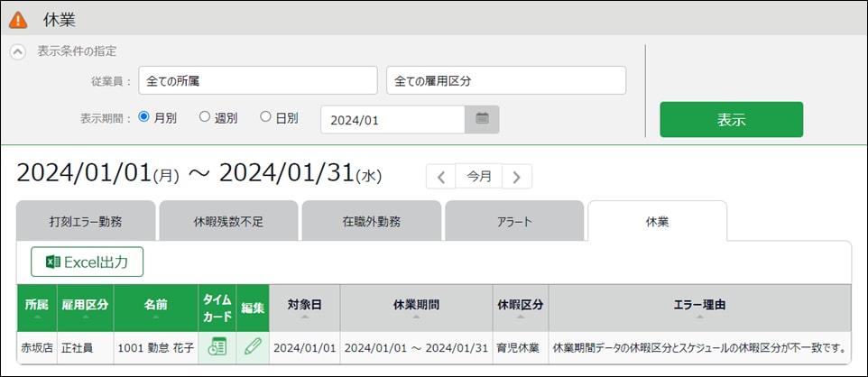
Task: Select the 週別 radio button
Action: (x=205, y=117)
